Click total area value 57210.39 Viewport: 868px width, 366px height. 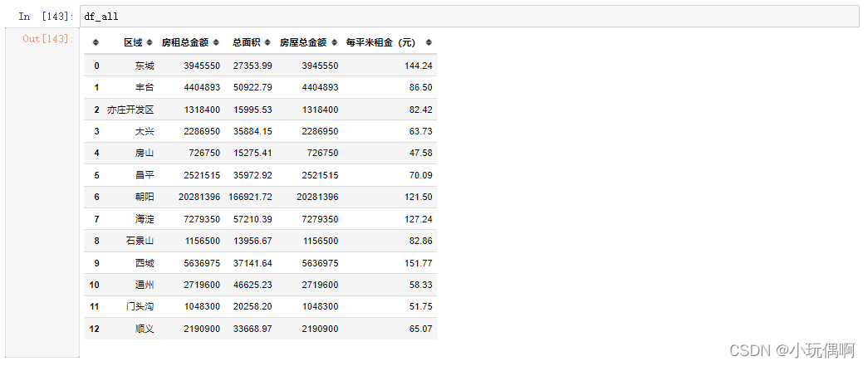(253, 219)
